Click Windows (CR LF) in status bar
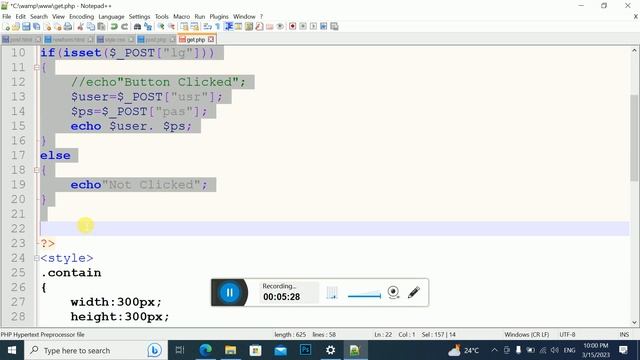The width and height of the screenshot is (640, 360). pyautogui.click(x=527, y=334)
